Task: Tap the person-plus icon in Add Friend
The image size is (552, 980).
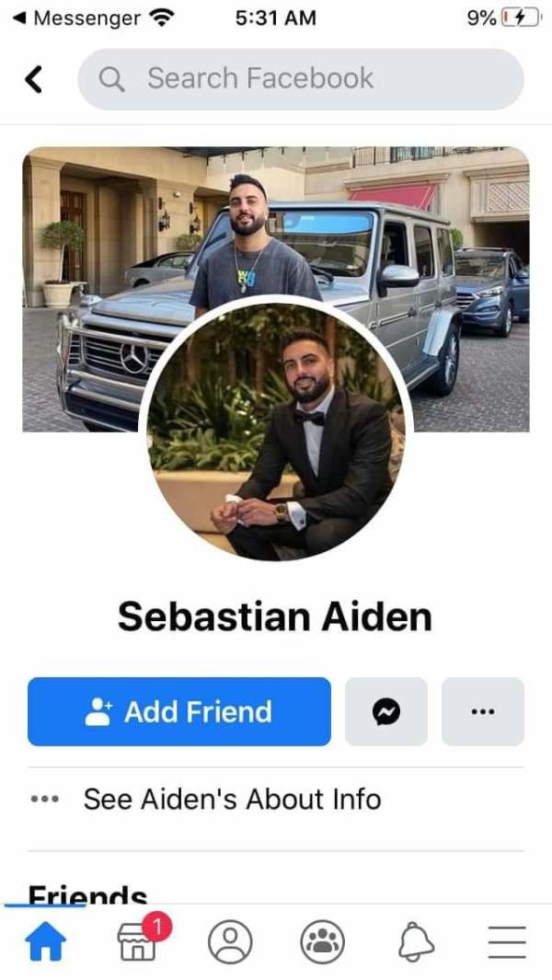Action: pyautogui.click(x=98, y=711)
